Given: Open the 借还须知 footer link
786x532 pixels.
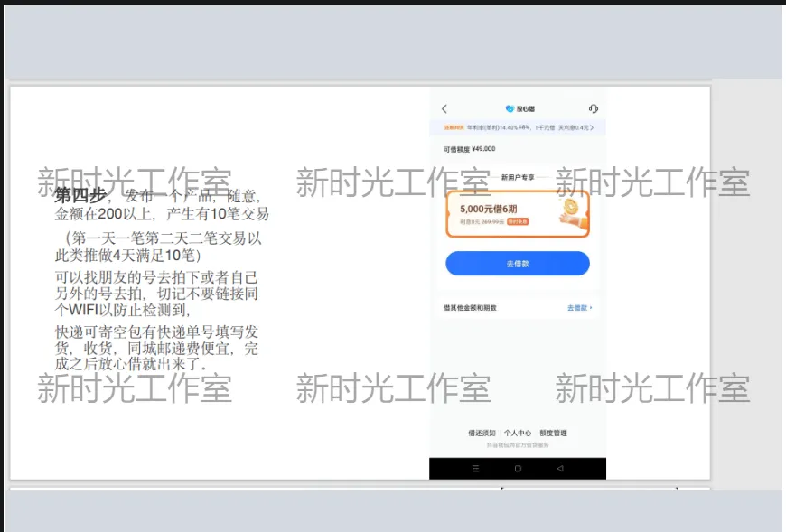Looking at the screenshot, I should point(482,434).
